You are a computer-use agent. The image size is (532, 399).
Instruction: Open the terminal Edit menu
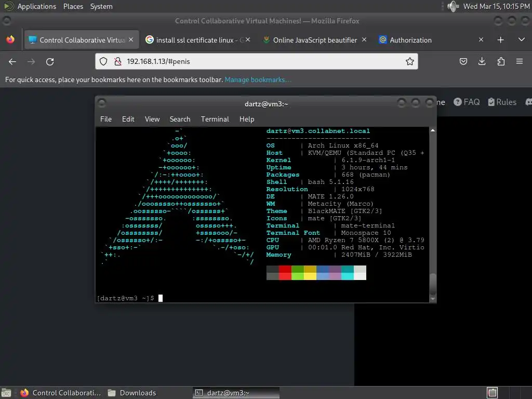click(128, 119)
